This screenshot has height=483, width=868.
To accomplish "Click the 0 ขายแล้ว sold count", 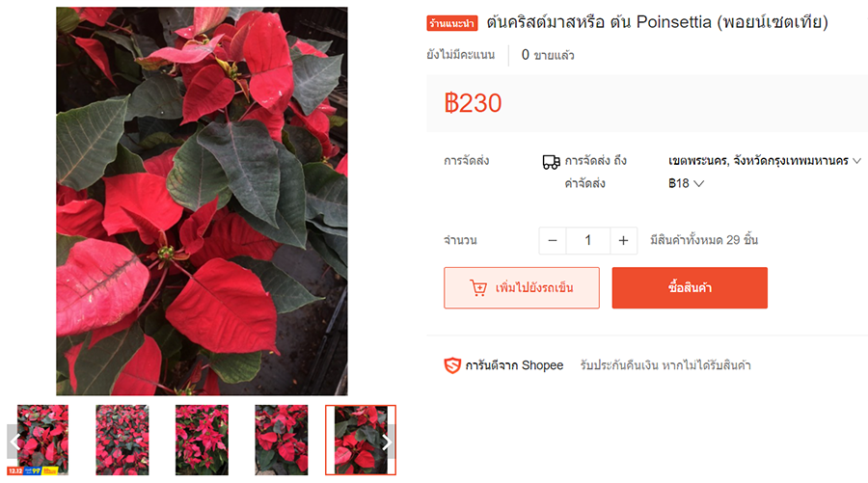I will (548, 55).
